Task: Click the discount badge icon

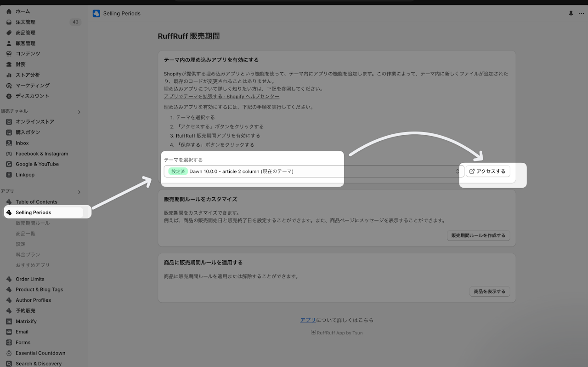Action: pyautogui.click(x=9, y=96)
